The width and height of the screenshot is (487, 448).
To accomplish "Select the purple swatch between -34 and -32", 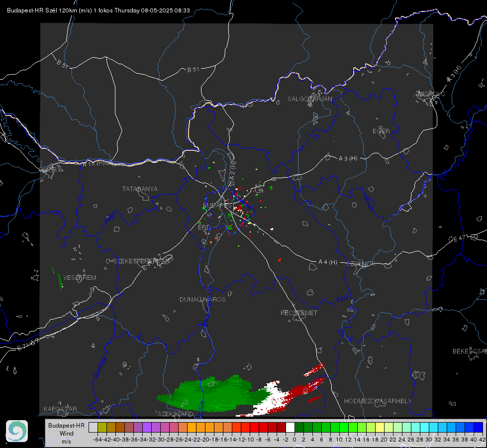I will coord(147,427).
